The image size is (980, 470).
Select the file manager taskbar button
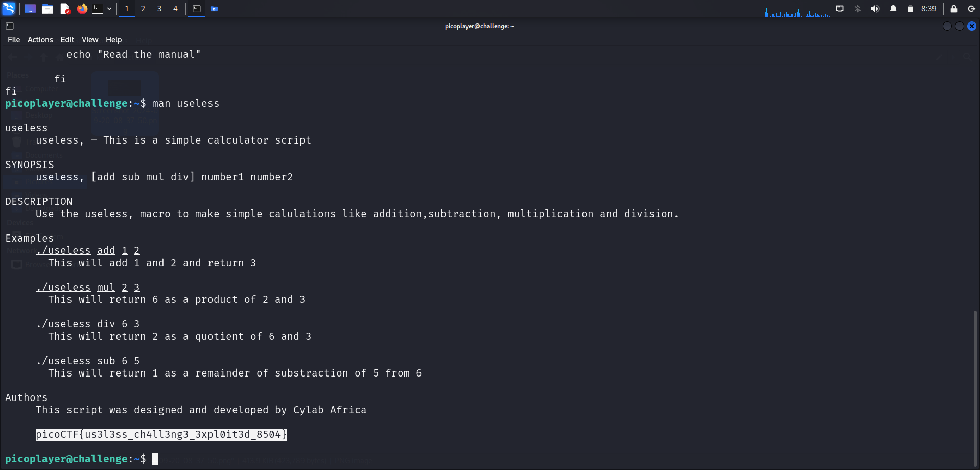pos(214,9)
